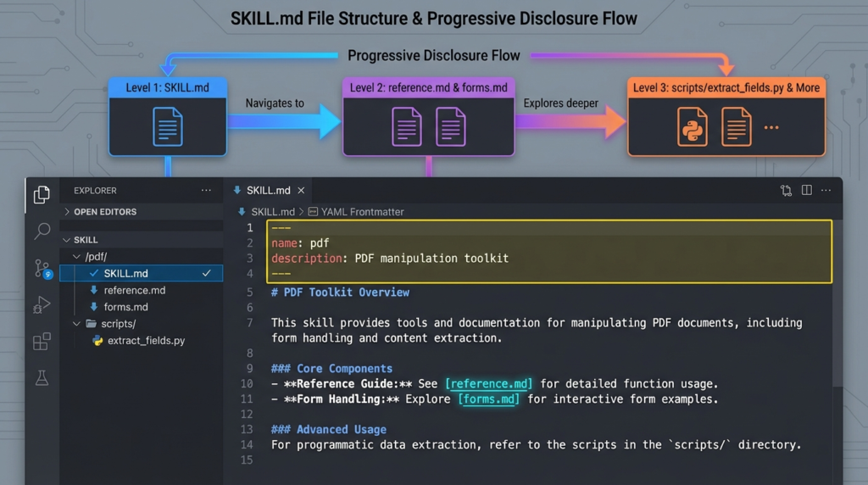Open Source Control view with badge
Screen dimensions: 868x485
[x=42, y=269]
